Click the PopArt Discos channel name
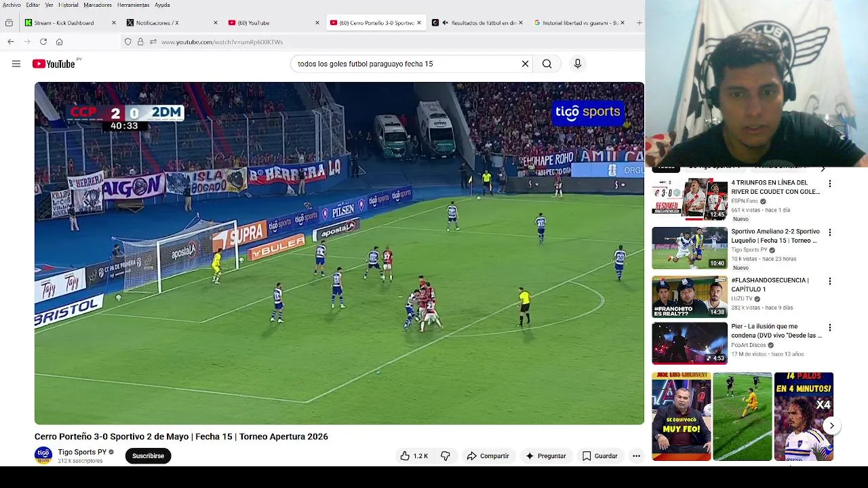 [749, 345]
